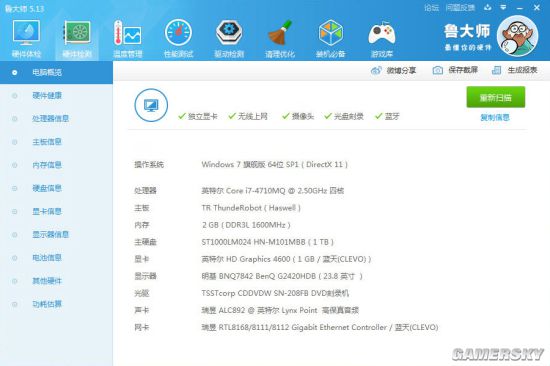Open 硬盘信息 sidebar item
The height and width of the screenshot is (366, 550).
click(x=47, y=188)
